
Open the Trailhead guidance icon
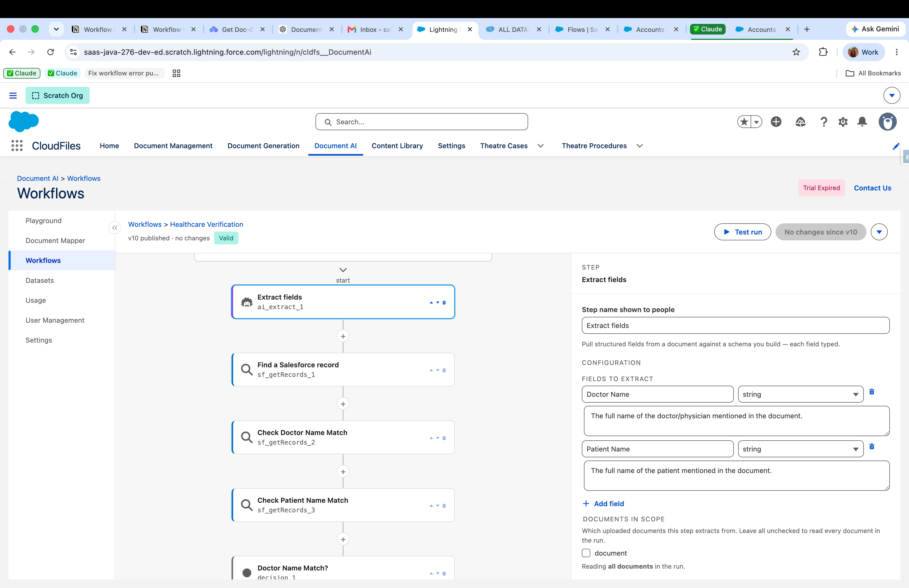[801, 122]
